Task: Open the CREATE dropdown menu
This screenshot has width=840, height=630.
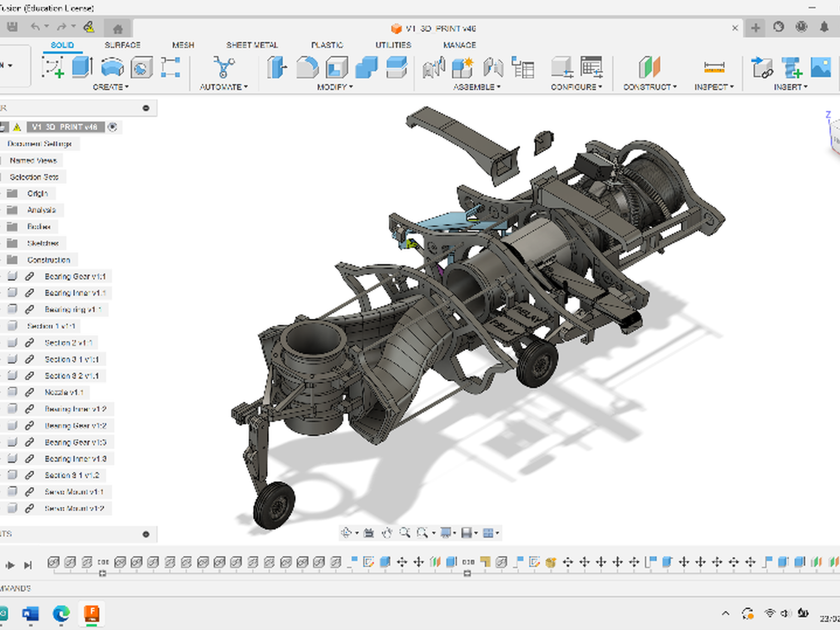Action: tap(111, 87)
